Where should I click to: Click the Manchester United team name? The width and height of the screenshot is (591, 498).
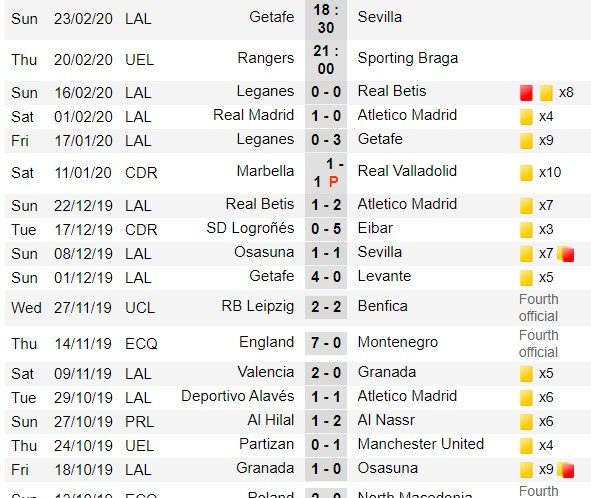(421, 444)
